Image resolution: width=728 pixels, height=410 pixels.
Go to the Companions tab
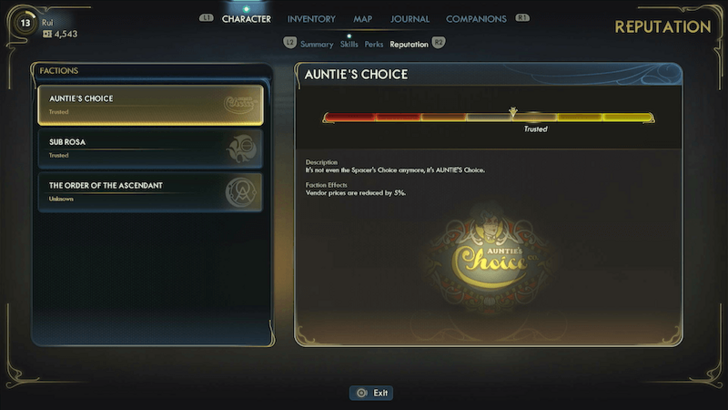pyautogui.click(x=476, y=19)
